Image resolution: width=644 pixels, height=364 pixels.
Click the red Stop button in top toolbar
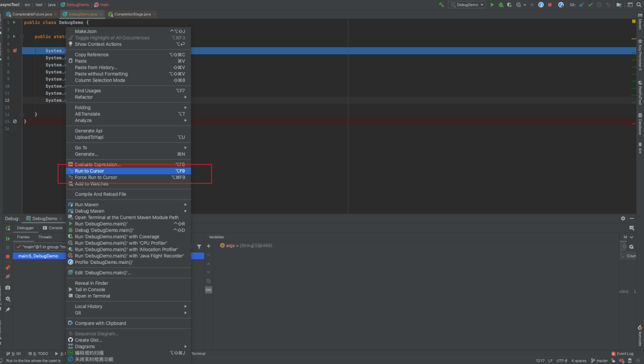(549, 5)
